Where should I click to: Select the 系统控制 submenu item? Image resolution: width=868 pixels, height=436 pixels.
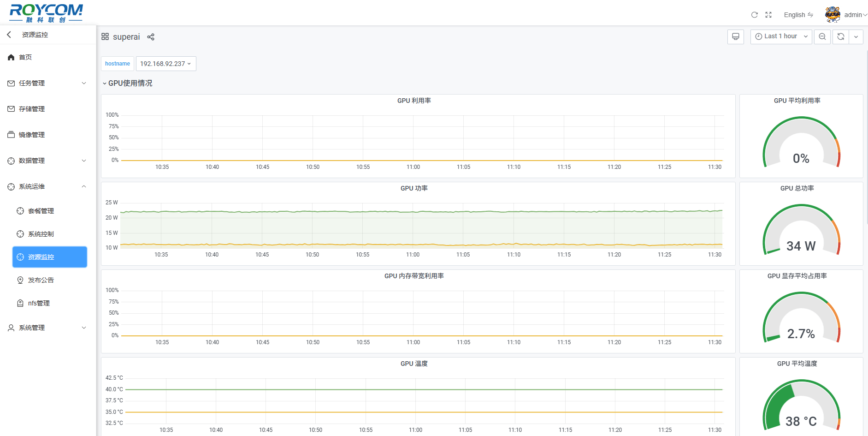point(49,234)
